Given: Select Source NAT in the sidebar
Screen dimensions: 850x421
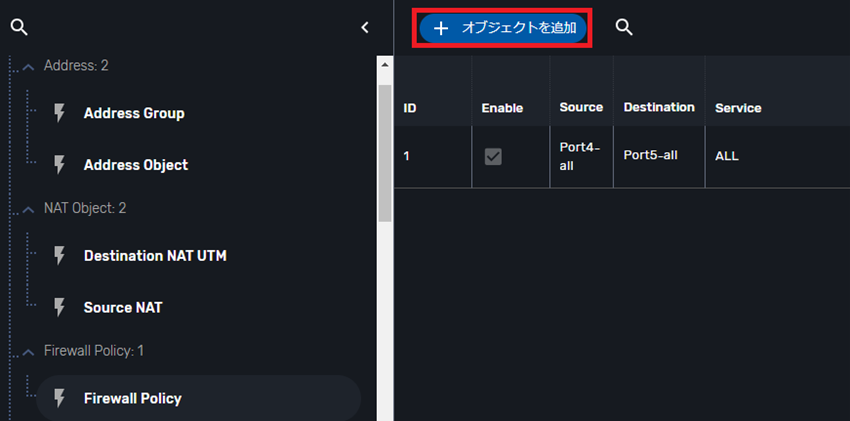Looking at the screenshot, I should tap(123, 307).
